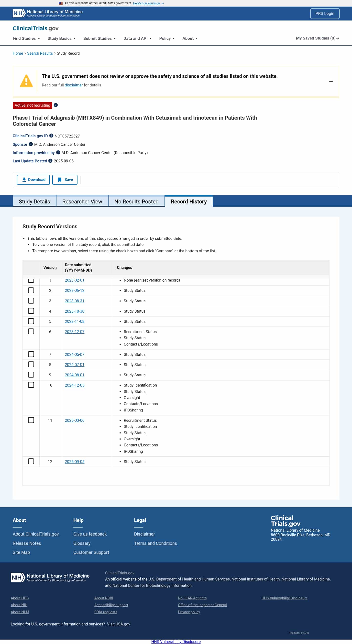Image resolution: width=352 pixels, height=644 pixels.
Task: Select checkbox for version 2
Action: click(x=31, y=291)
